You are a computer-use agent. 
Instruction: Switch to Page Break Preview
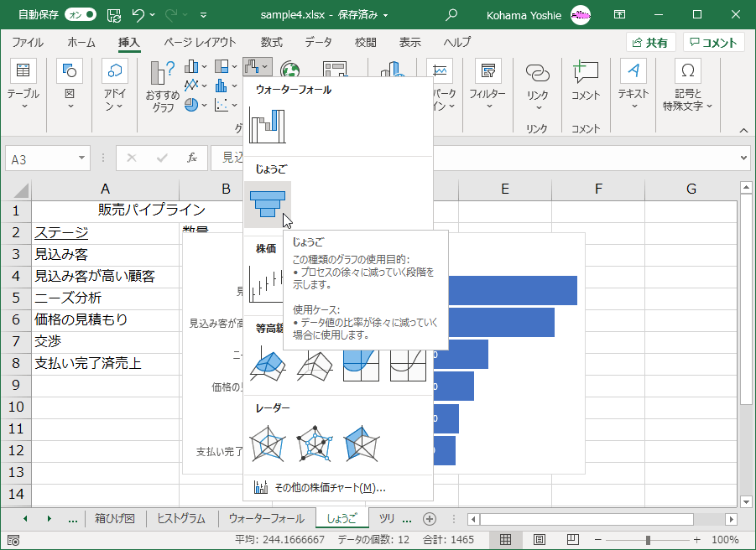[x=573, y=539]
